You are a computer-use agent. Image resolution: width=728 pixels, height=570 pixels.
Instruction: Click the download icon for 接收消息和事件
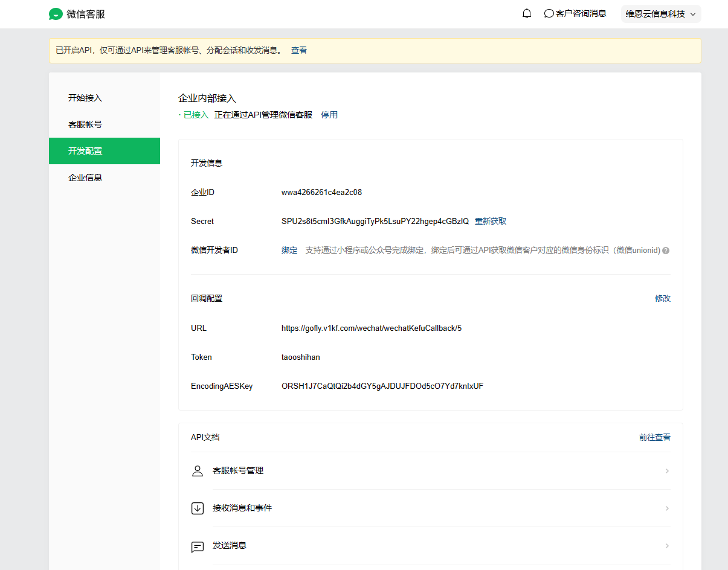[198, 508]
